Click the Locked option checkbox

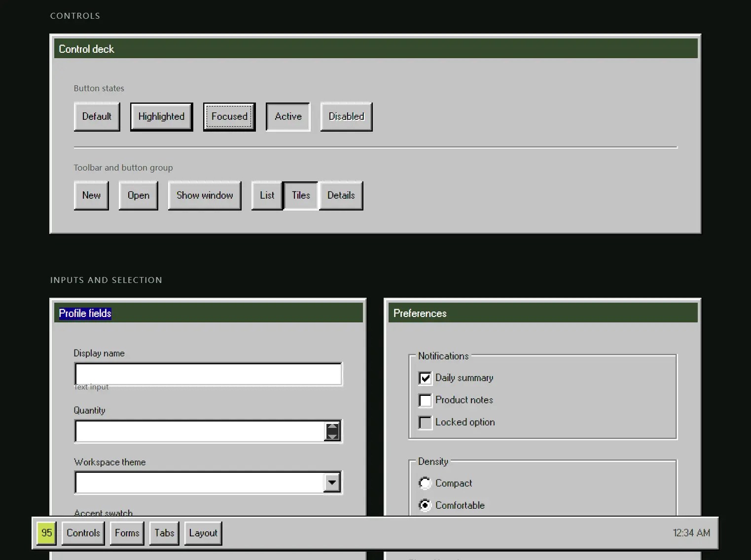coord(425,422)
